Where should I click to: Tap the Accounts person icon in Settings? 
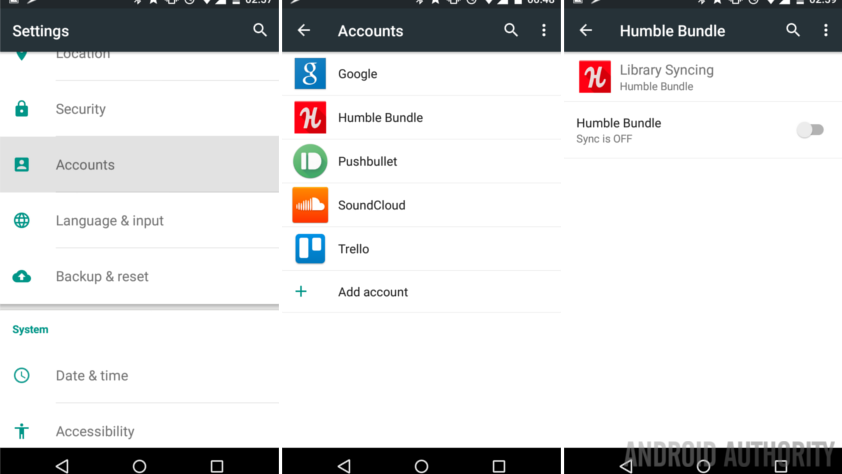(x=21, y=164)
